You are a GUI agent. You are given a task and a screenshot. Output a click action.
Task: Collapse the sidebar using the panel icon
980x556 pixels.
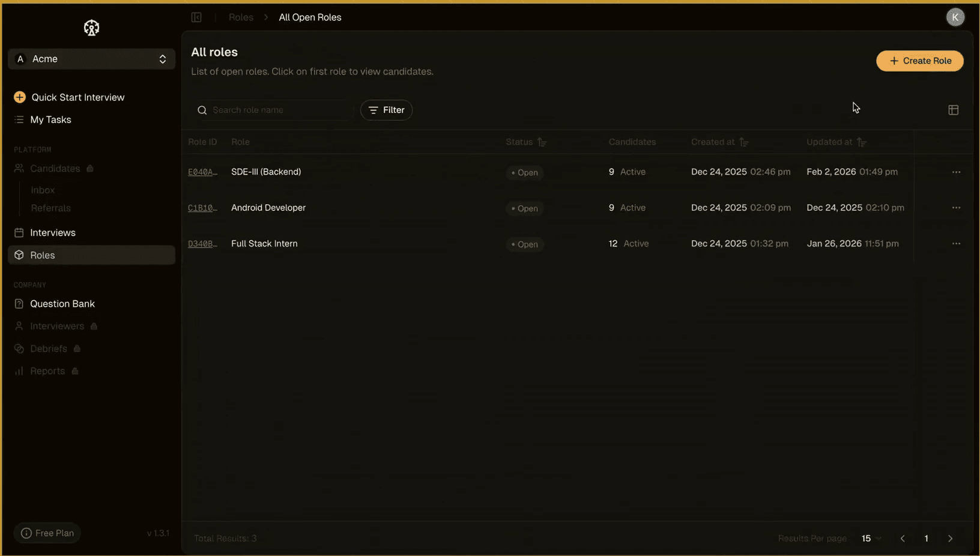pos(196,17)
